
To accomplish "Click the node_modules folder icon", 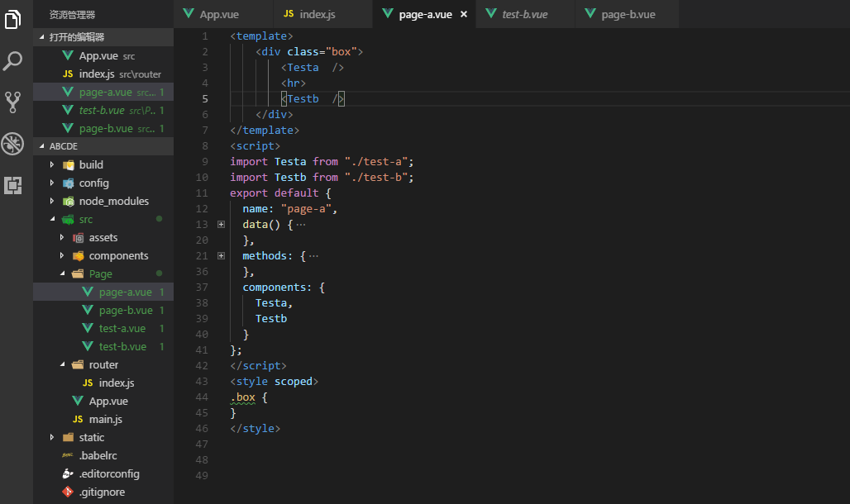I will click(x=69, y=202).
